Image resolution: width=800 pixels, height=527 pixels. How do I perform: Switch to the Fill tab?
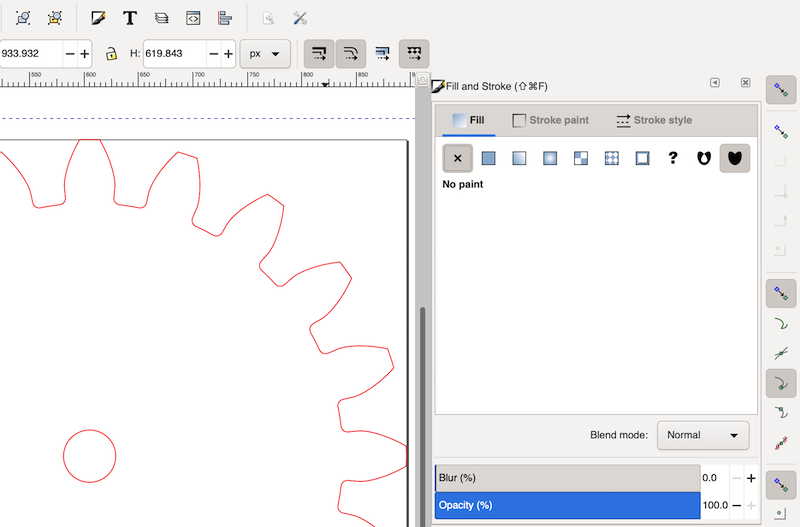click(468, 120)
